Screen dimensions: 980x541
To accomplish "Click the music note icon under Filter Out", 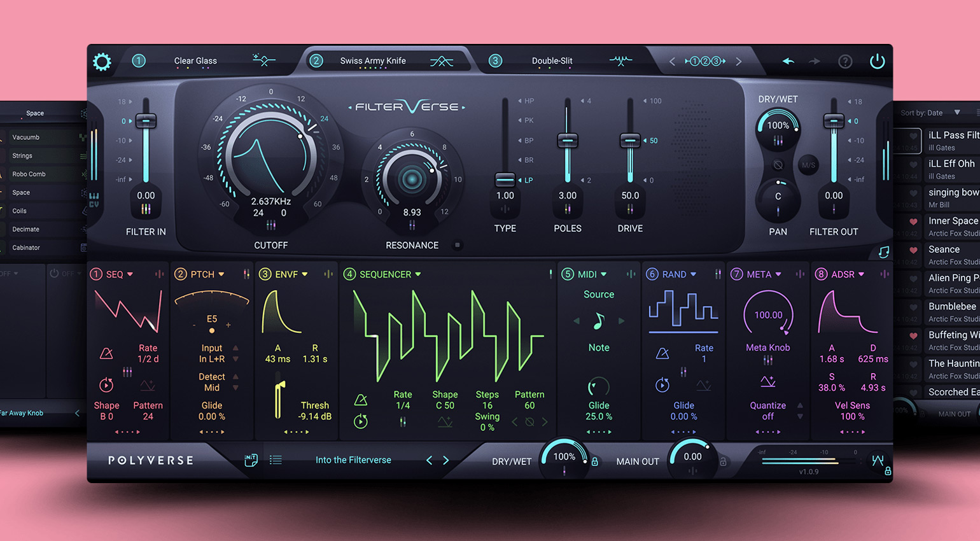I will tap(884, 252).
